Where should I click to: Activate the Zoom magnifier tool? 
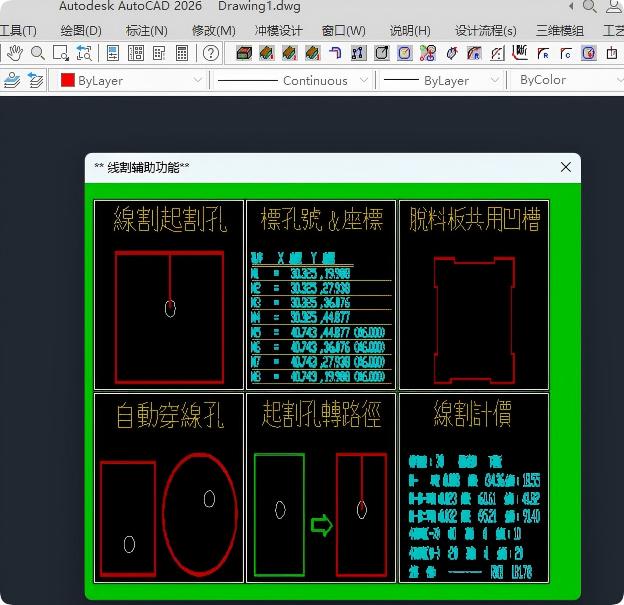click(38, 53)
